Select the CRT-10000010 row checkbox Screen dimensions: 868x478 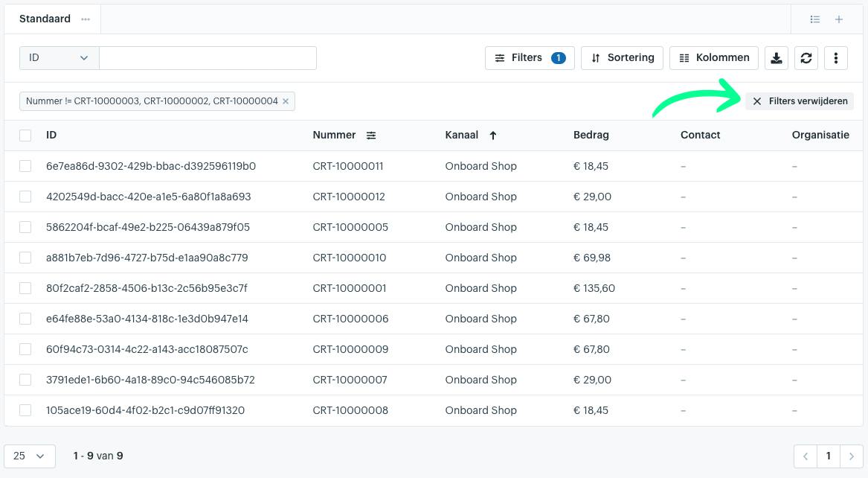click(25, 258)
